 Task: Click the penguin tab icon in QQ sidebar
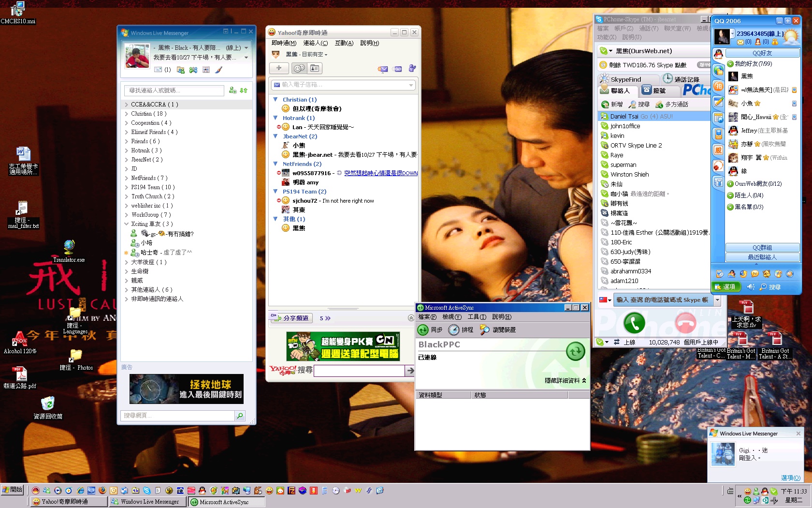718,54
